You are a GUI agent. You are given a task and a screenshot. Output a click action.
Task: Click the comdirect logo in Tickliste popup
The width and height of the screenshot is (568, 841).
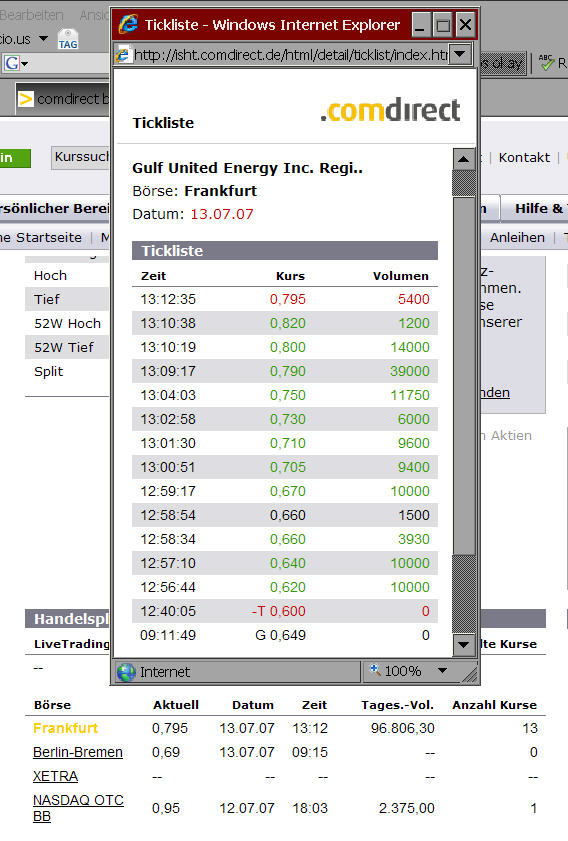point(390,110)
